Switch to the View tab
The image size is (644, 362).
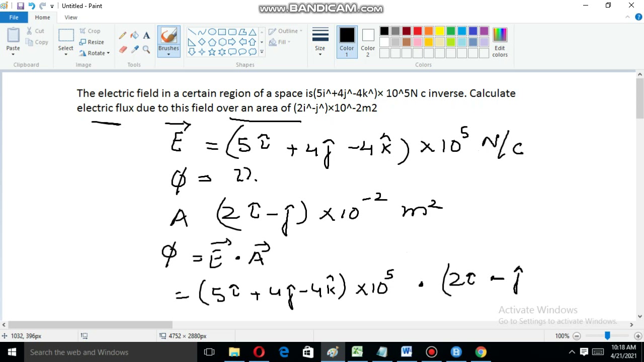pyautogui.click(x=71, y=17)
